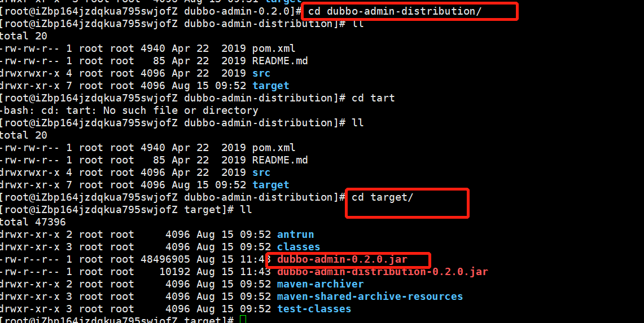Click the antrun directory name
This screenshot has width=644, height=323.
(x=295, y=234)
